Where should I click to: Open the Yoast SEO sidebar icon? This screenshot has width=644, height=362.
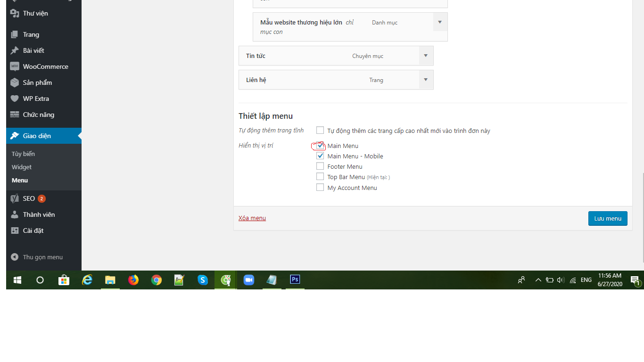click(x=15, y=198)
